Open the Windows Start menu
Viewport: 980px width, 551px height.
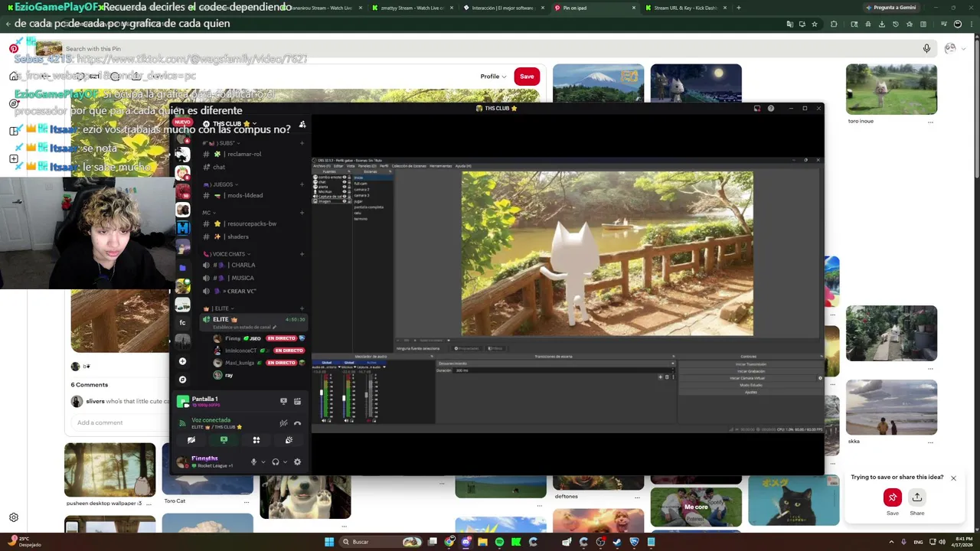329,542
